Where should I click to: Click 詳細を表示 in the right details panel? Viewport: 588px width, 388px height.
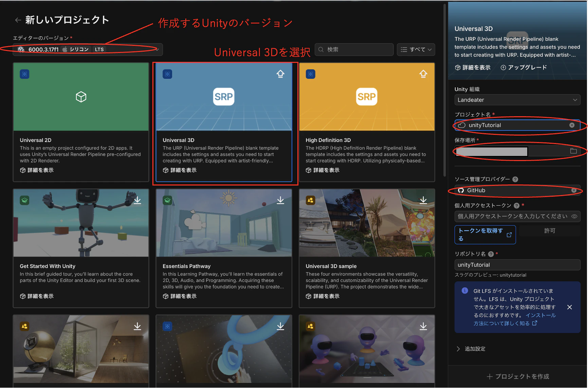tap(473, 68)
